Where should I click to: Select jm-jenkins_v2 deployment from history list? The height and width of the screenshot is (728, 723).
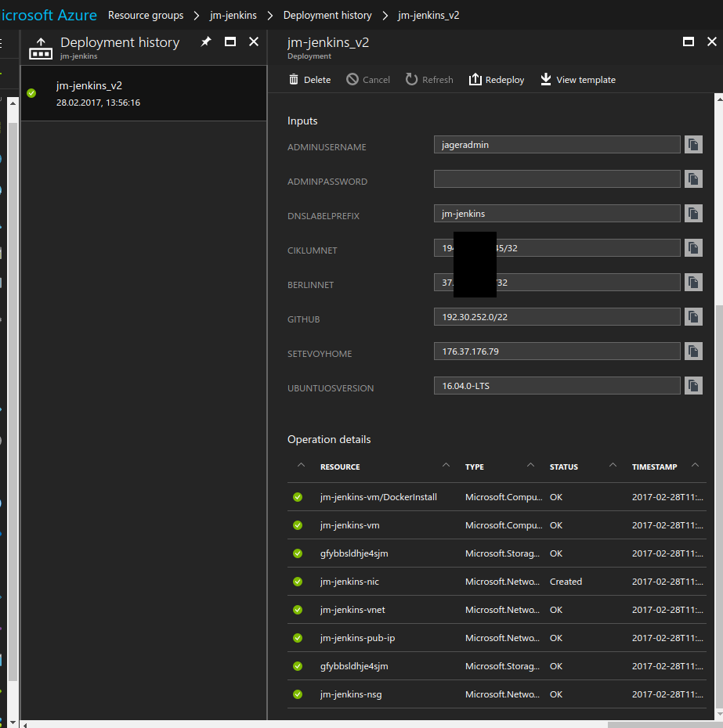[144, 93]
